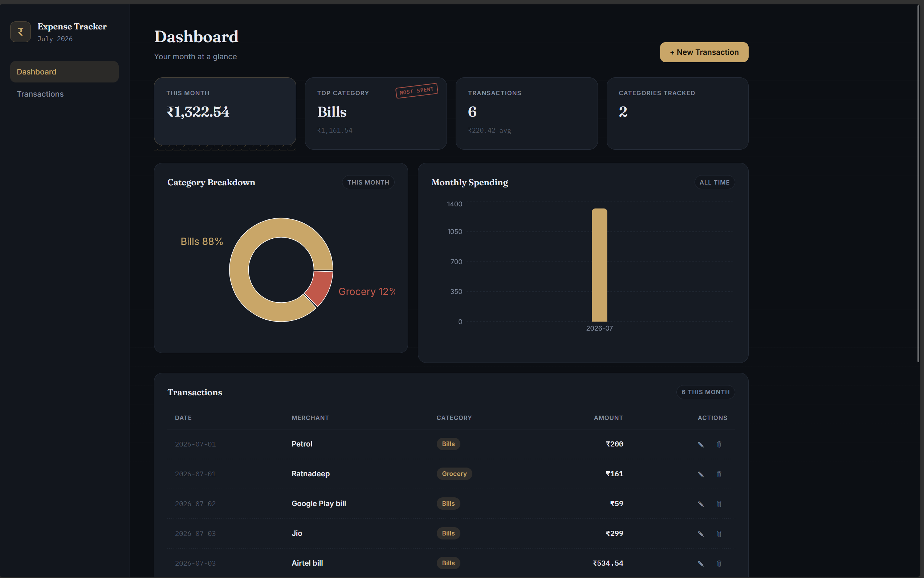Delete the Ratnadeep transaction

click(719, 474)
